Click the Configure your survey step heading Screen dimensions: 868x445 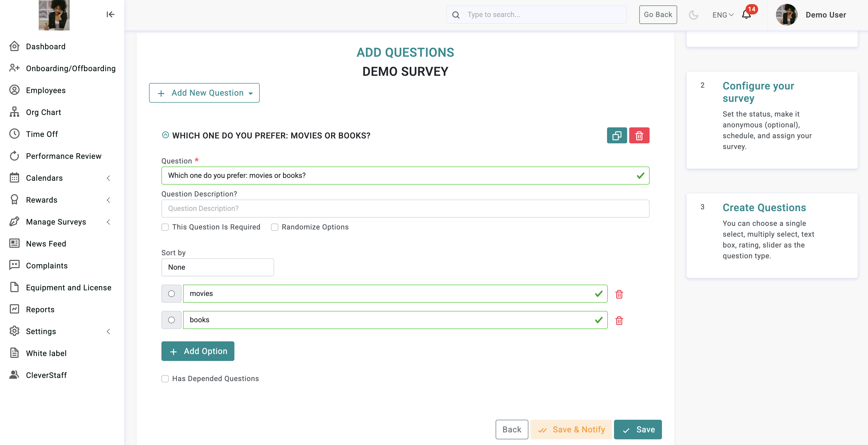pos(758,92)
